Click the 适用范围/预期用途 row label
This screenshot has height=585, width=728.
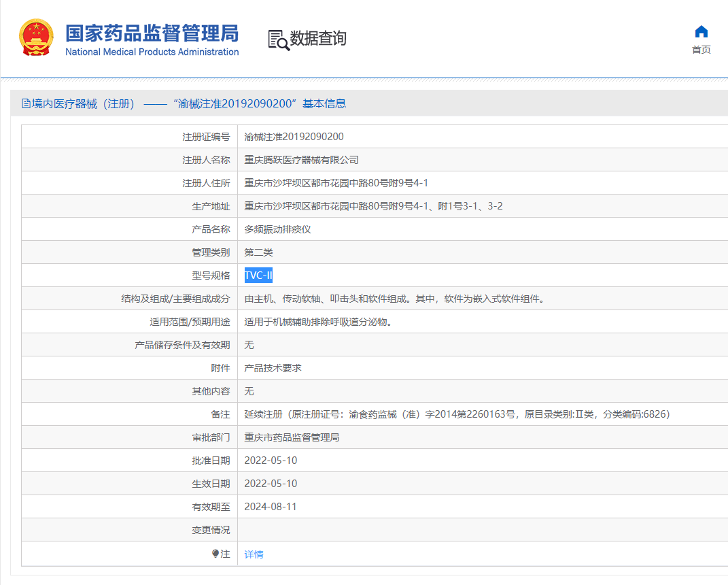(x=190, y=322)
